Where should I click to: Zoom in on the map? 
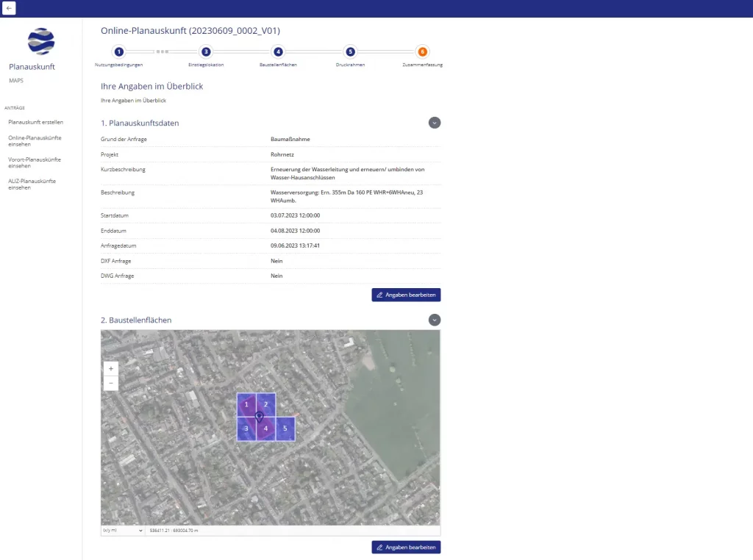110,368
